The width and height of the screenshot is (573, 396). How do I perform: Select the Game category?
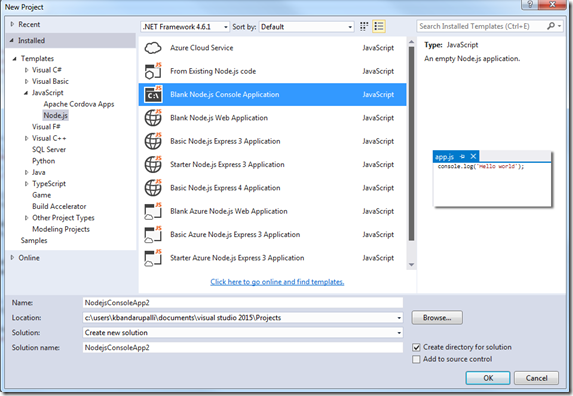click(41, 195)
